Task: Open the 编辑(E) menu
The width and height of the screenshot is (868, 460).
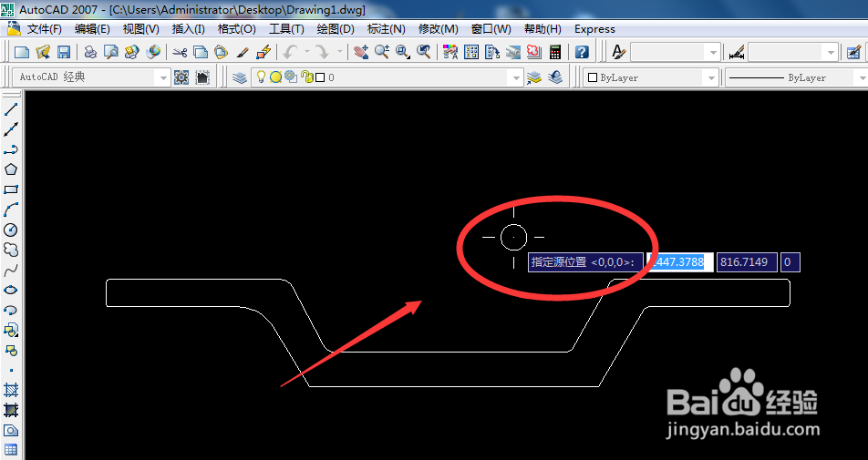Action: (x=92, y=29)
